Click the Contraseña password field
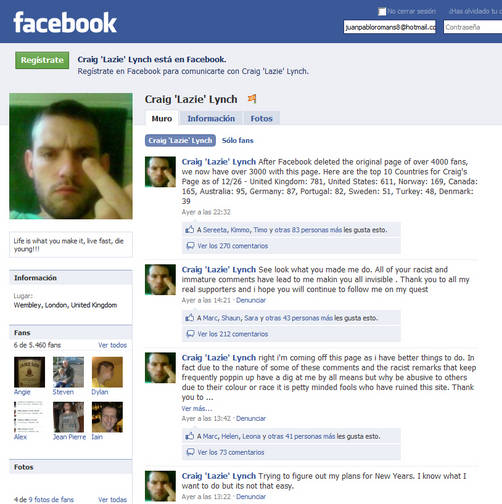The width and height of the screenshot is (502, 504). tap(473, 27)
